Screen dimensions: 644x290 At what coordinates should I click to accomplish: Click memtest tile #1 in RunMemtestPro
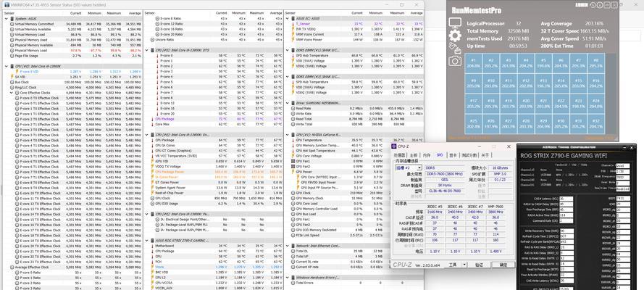point(474,63)
